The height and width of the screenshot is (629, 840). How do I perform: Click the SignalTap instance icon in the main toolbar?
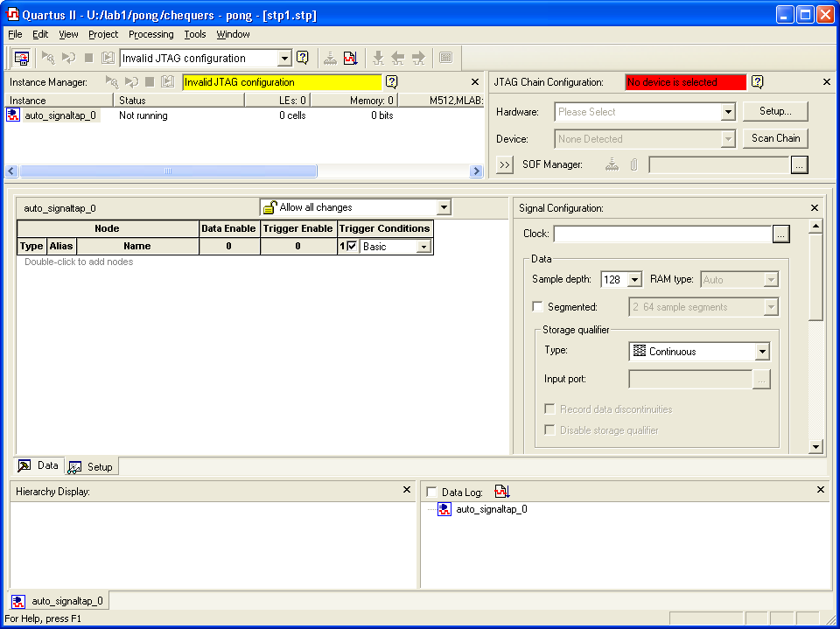click(22, 58)
